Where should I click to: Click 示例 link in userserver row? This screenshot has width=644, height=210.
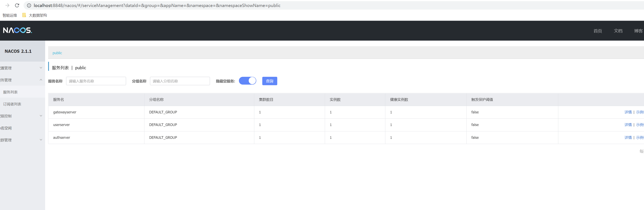[x=640, y=125]
